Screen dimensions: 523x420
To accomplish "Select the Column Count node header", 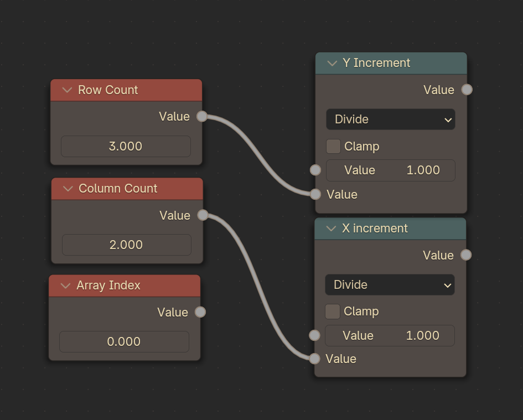I will tap(127, 189).
